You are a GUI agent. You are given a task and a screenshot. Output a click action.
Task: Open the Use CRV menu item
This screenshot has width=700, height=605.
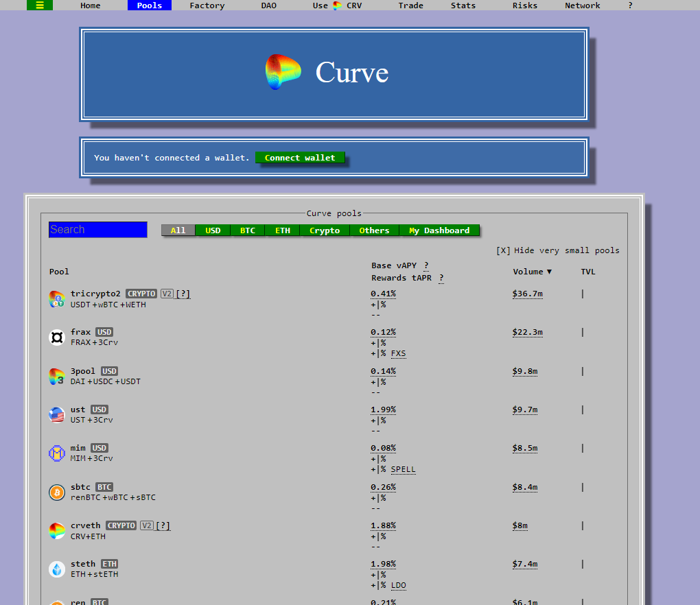coord(337,5)
